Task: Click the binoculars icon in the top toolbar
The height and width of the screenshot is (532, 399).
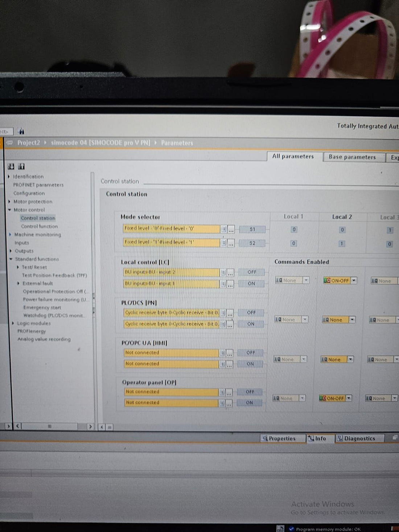Action: pyautogui.click(x=21, y=131)
